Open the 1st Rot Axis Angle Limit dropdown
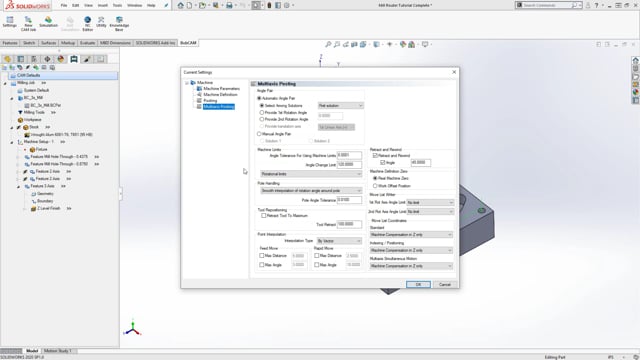Image resolution: width=640 pixels, height=360 pixels. pyautogui.click(x=430, y=202)
